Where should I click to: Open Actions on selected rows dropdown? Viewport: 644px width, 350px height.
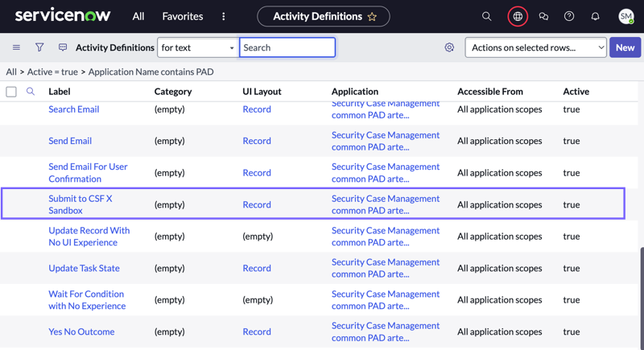(535, 47)
